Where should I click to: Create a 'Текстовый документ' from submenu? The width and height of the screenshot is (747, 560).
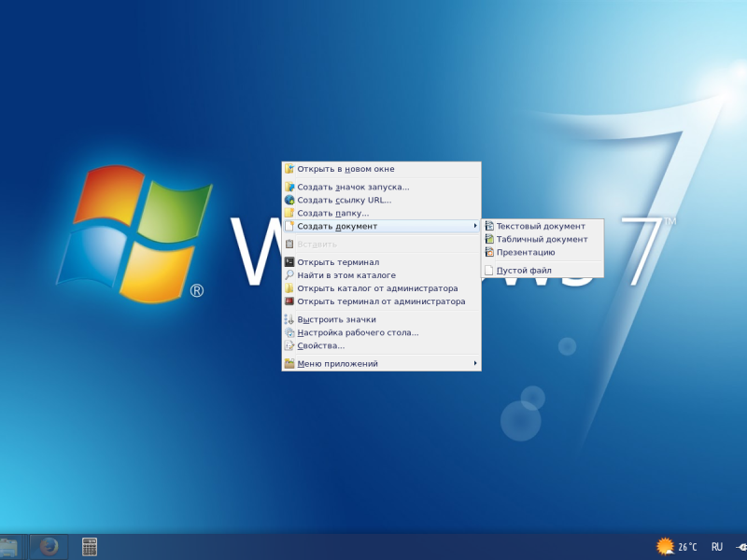(543, 226)
